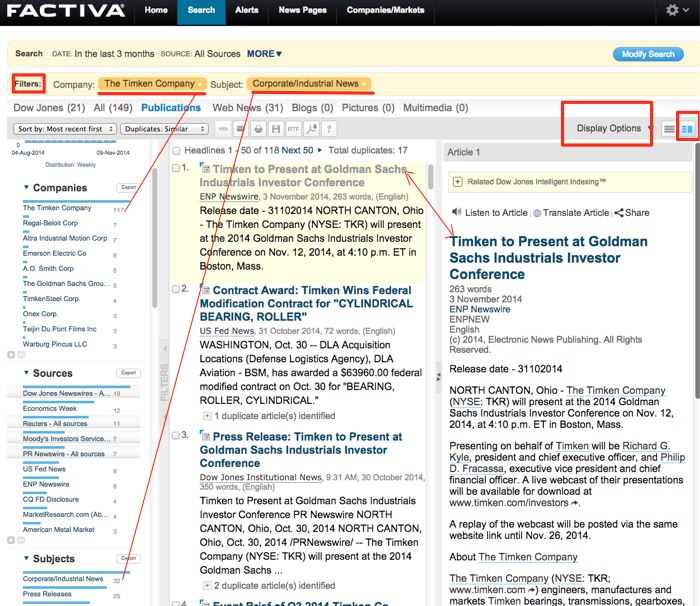Viewport: 700px width, 606px height.
Task: Click document icon beside headline 1
Action: pos(205,168)
